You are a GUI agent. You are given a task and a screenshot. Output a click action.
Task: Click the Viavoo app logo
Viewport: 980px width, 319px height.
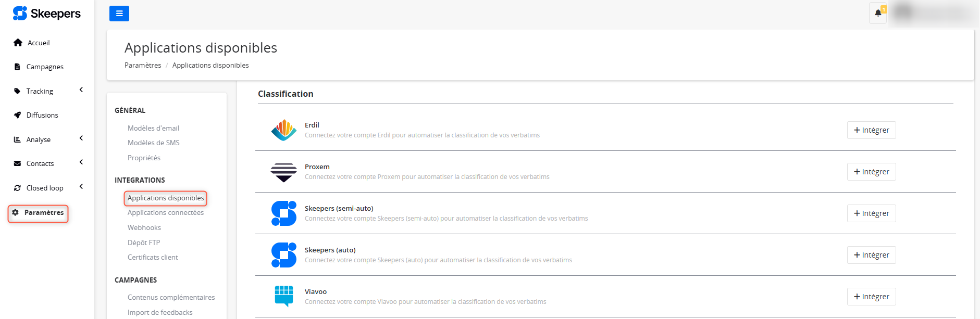(x=284, y=296)
